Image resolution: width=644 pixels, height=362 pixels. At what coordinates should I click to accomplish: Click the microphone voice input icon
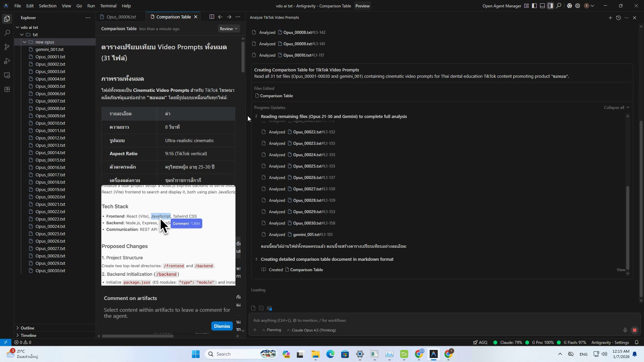(x=625, y=330)
